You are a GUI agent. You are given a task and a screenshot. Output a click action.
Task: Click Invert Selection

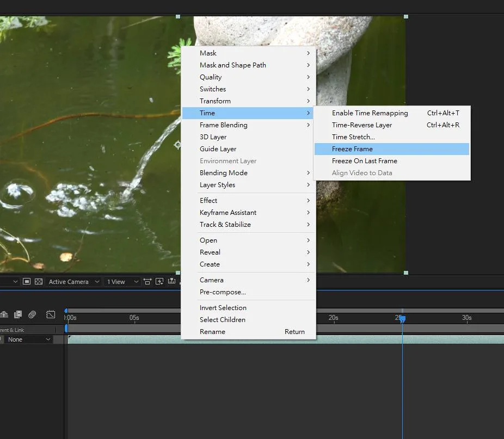coord(249,308)
